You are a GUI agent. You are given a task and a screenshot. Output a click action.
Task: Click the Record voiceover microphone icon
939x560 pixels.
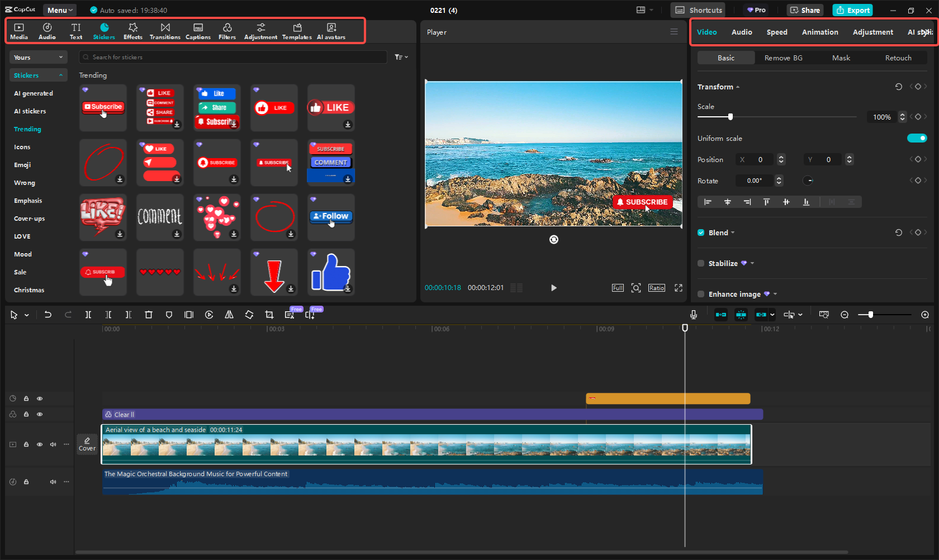[x=693, y=315]
